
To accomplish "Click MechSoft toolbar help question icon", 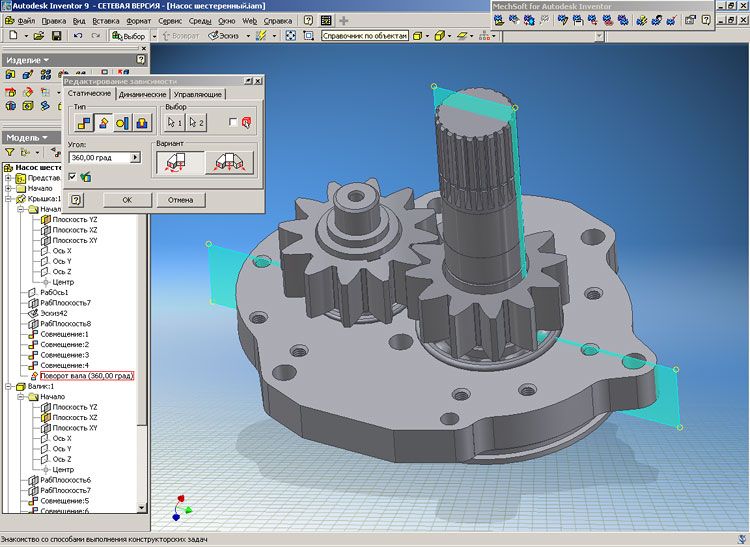I will tap(706, 20).
